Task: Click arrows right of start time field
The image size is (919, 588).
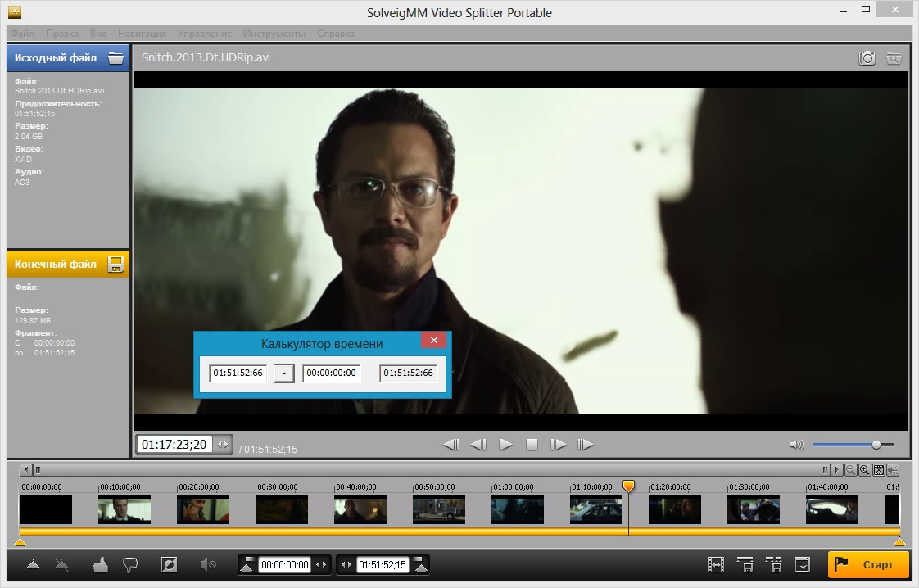Action: point(320,564)
